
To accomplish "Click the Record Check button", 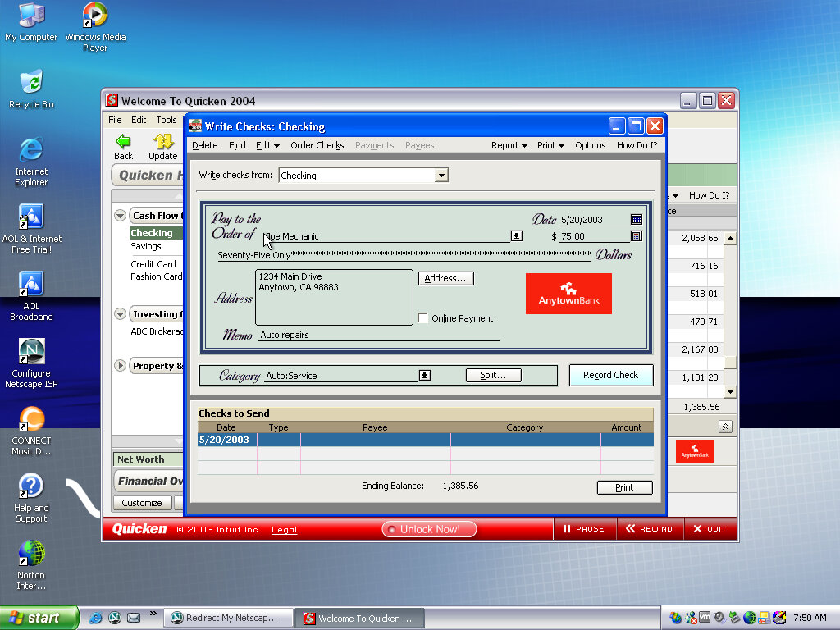I will 610,375.
